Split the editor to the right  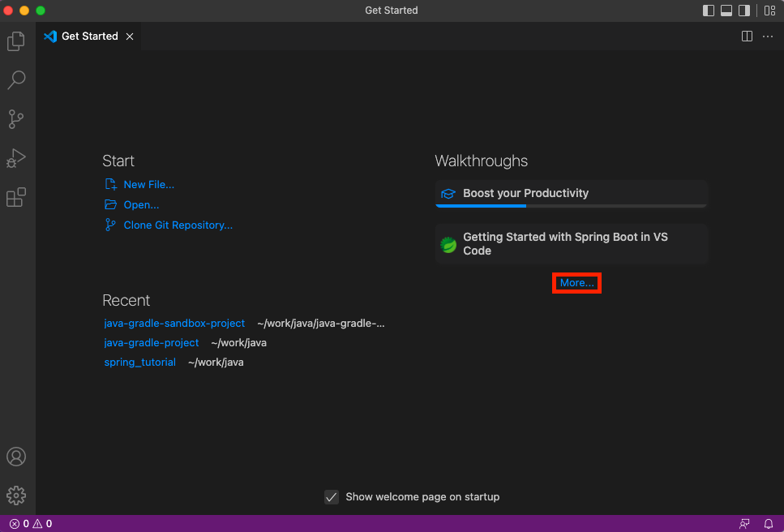747,36
